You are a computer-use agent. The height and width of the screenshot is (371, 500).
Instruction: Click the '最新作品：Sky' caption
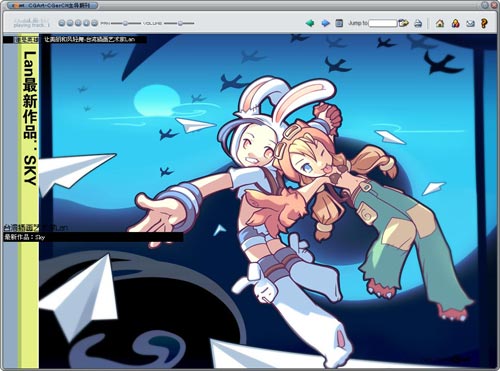[25, 237]
